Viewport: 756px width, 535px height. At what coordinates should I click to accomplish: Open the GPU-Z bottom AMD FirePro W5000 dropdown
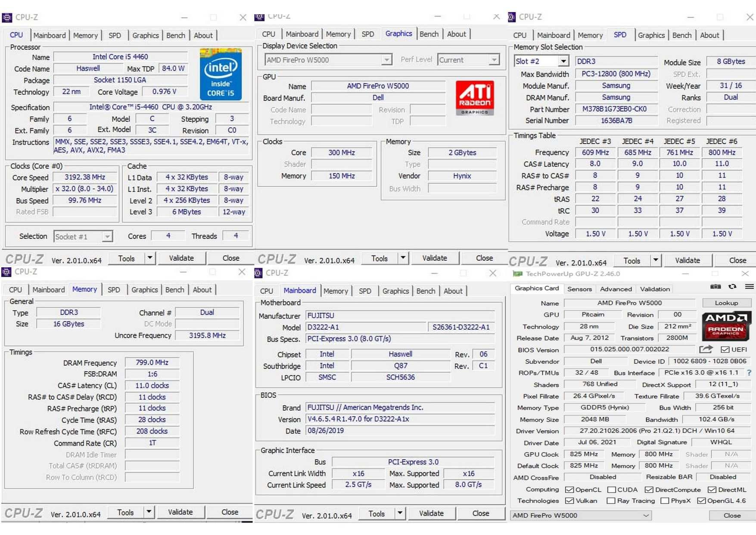click(x=580, y=515)
